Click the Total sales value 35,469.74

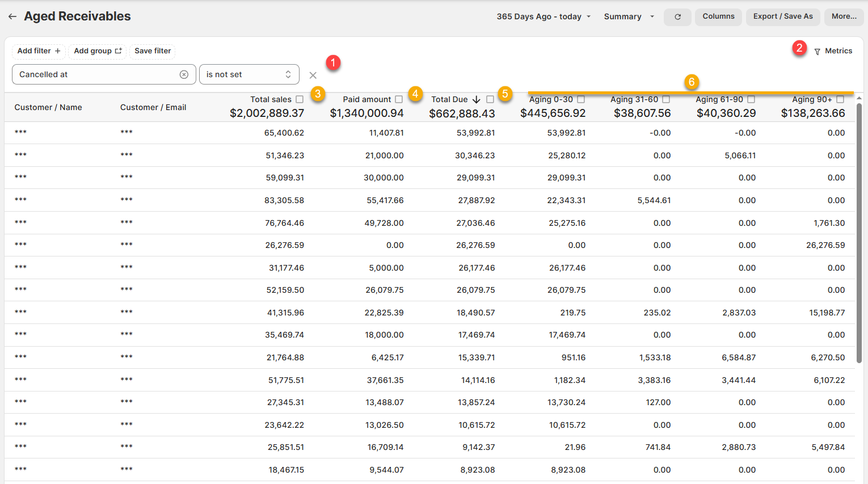point(285,335)
